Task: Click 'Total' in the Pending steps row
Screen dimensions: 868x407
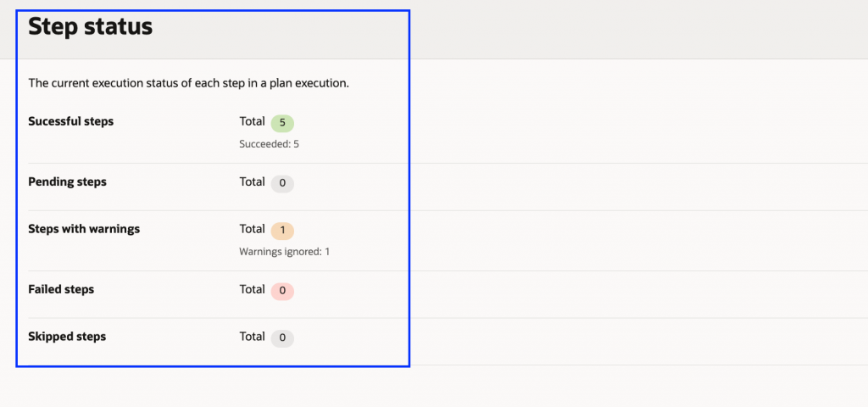Action: click(x=252, y=181)
